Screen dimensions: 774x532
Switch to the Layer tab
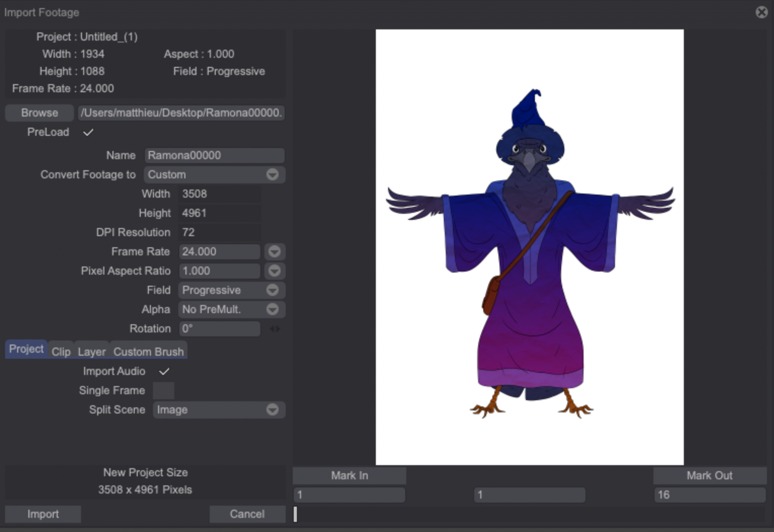92,352
